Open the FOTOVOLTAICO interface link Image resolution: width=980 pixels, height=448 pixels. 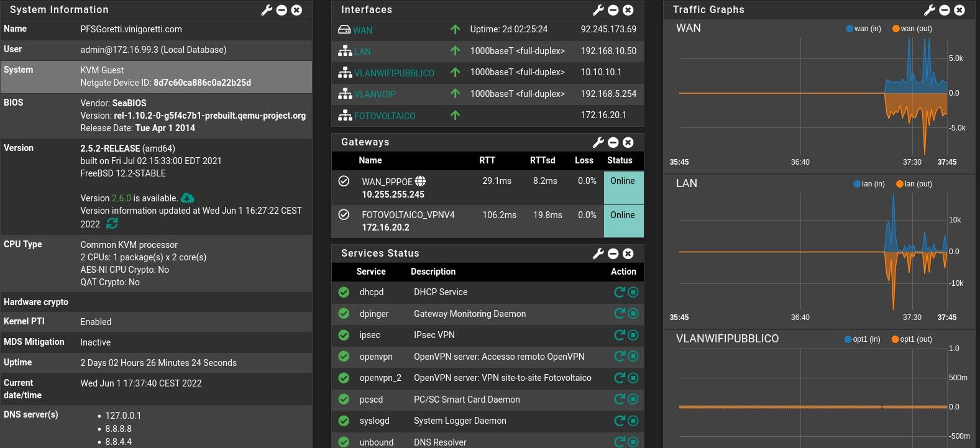pyautogui.click(x=385, y=116)
